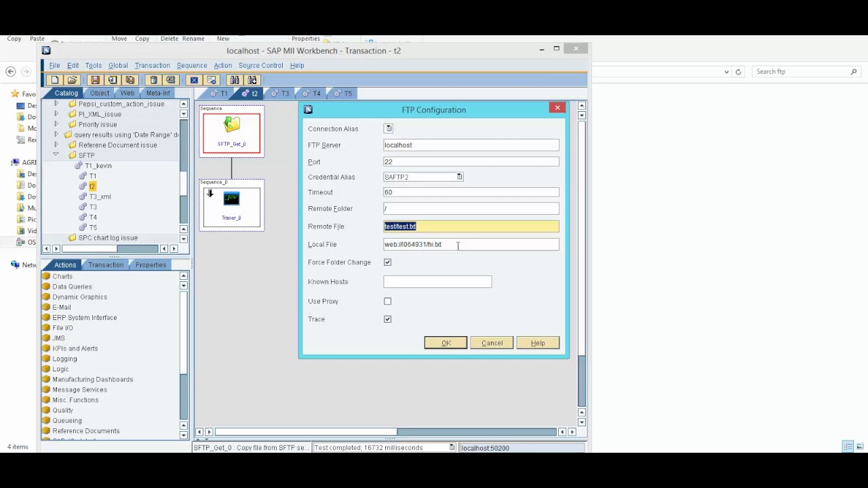Expand the Pepsi_custom_action_issue folder
The height and width of the screenshot is (488, 868).
pos(56,104)
